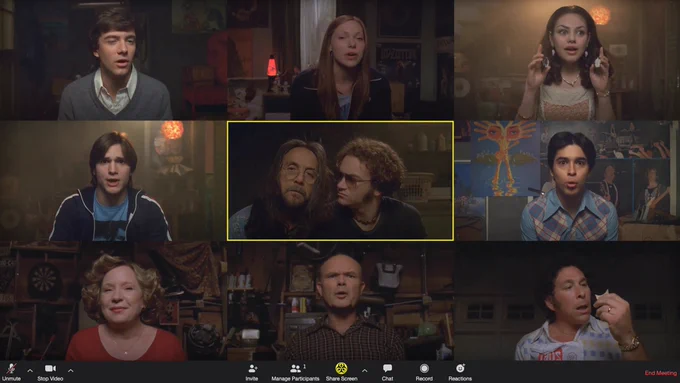Open video options arrow beside Stop Video
The width and height of the screenshot is (680, 383).
(x=70, y=370)
